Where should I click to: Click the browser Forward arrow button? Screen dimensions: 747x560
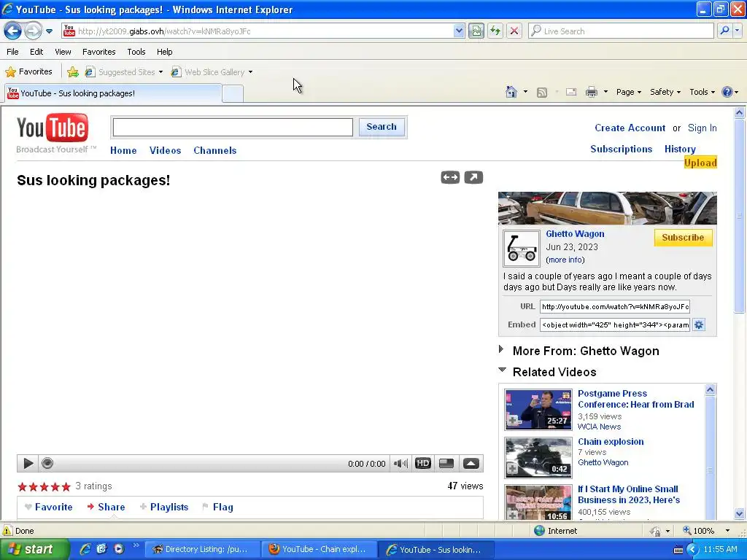click(33, 31)
